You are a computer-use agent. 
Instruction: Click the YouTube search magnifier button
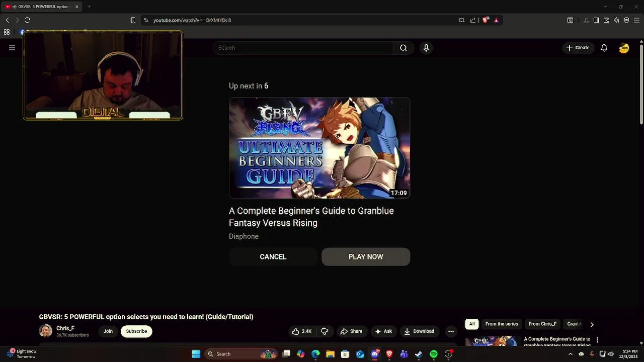point(404,48)
